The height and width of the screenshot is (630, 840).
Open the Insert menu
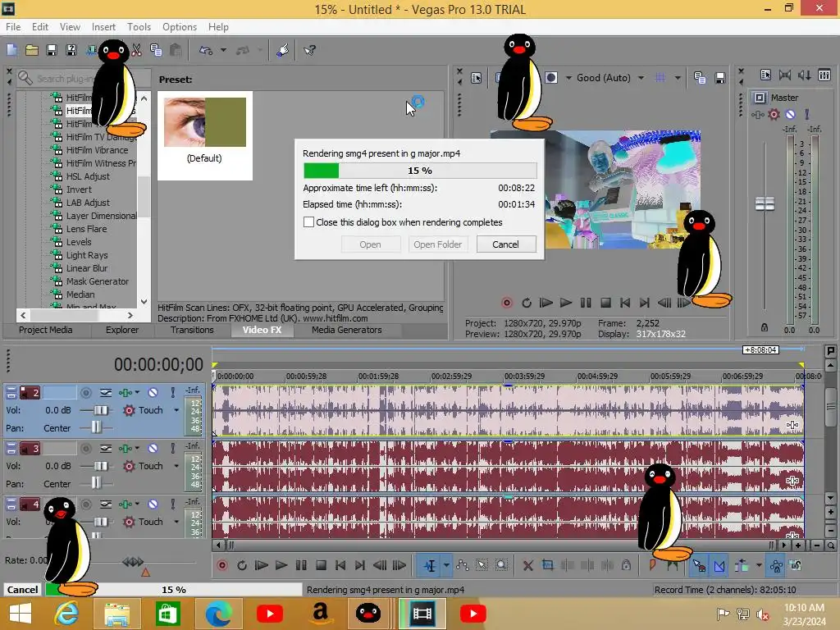tap(103, 27)
